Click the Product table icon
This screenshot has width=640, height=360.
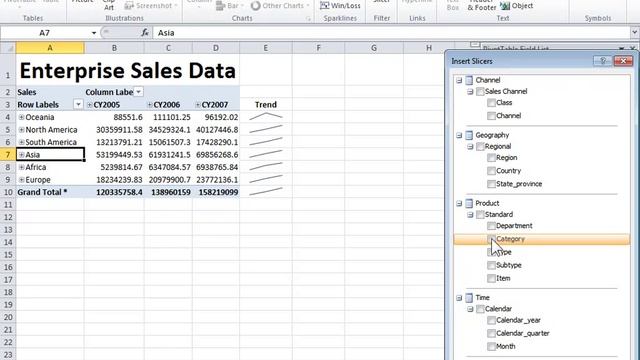[469, 203]
